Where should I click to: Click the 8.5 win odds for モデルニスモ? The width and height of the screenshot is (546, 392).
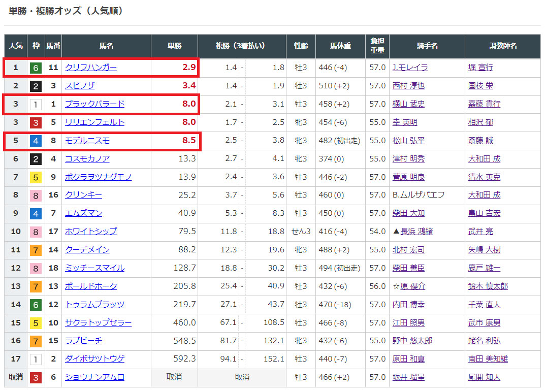click(189, 141)
